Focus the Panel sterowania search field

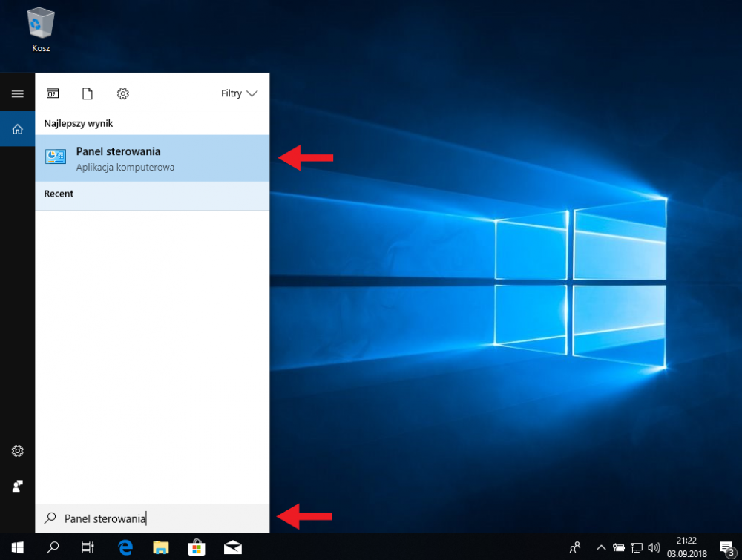(x=152, y=518)
